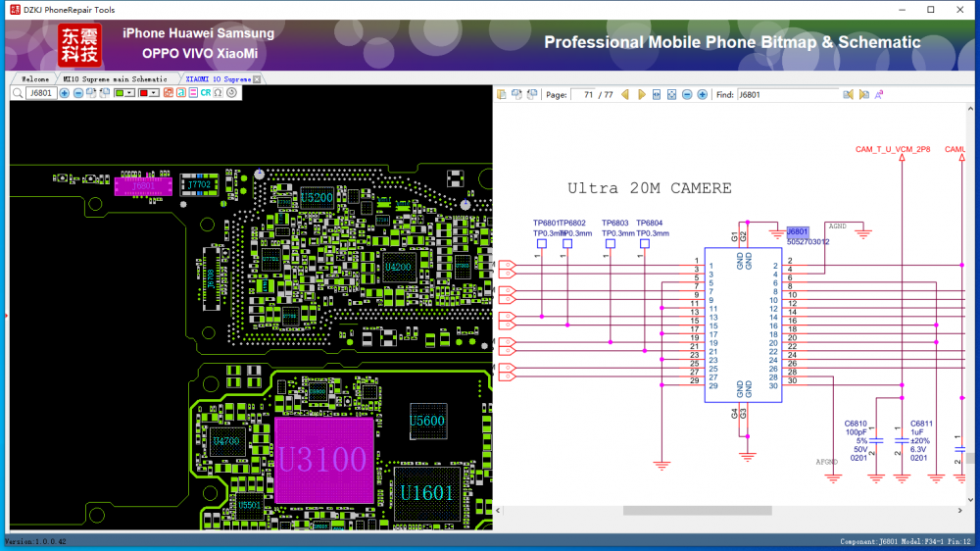Click find next icon beside Find field

coord(864,95)
